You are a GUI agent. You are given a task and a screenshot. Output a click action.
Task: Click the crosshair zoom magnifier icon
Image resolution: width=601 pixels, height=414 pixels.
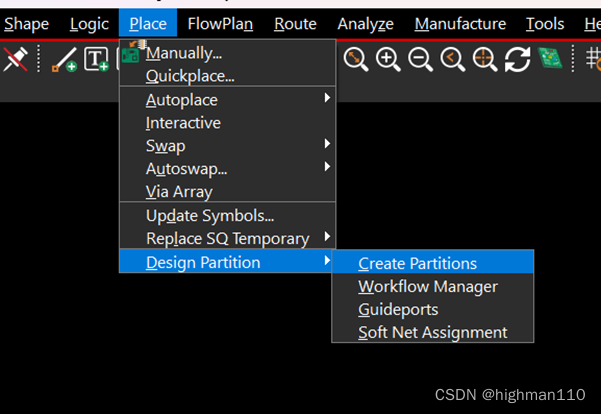pos(484,60)
